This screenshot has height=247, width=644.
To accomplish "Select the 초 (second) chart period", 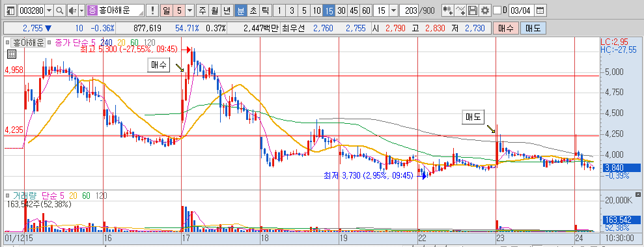I will coord(253,10).
